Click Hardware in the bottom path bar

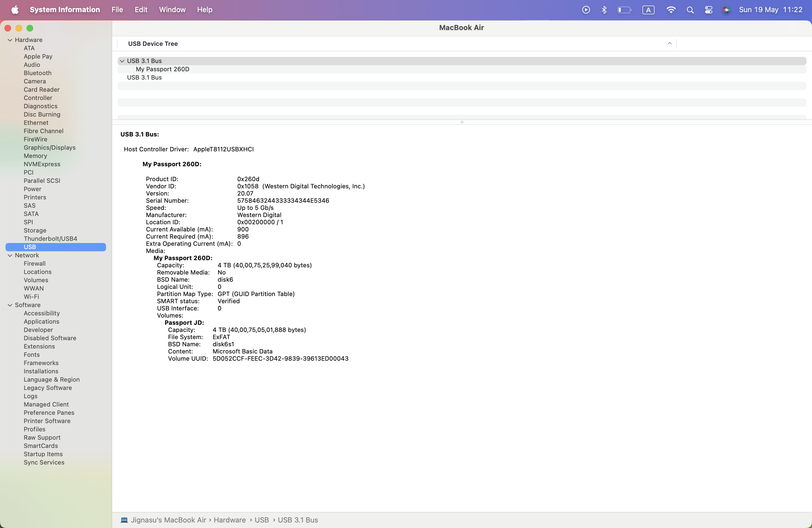(x=230, y=520)
